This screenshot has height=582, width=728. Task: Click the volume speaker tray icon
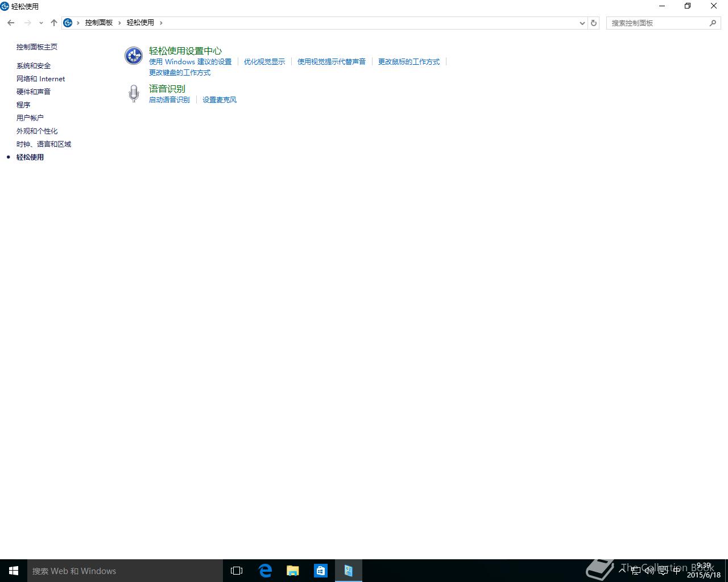click(650, 571)
